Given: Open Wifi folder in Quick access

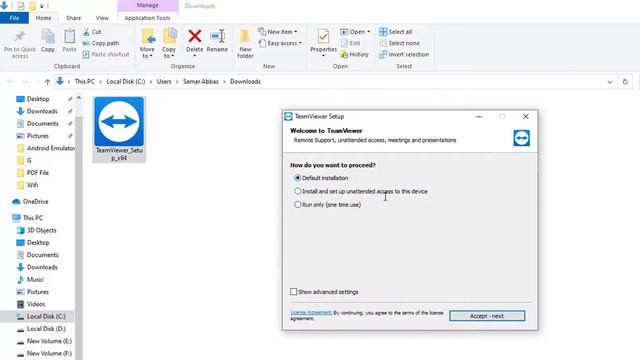Looking at the screenshot, I should click(27, 185).
